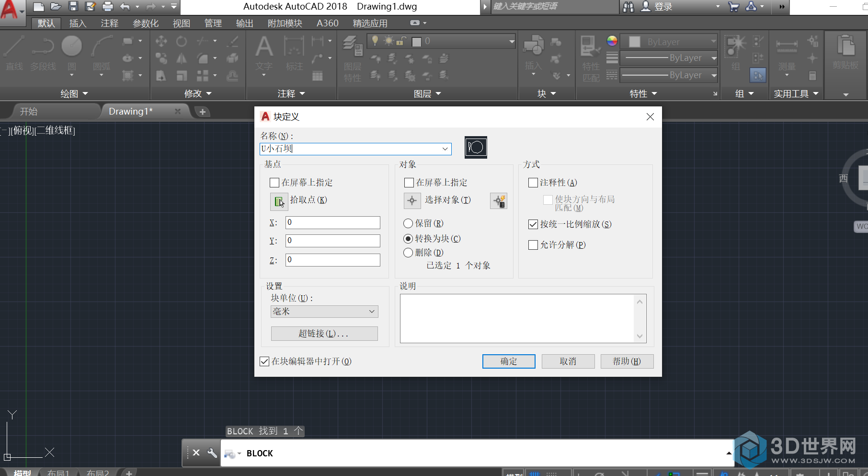Click the Pick Point (拾取点) icon button
The height and width of the screenshot is (476, 868).
coord(279,202)
